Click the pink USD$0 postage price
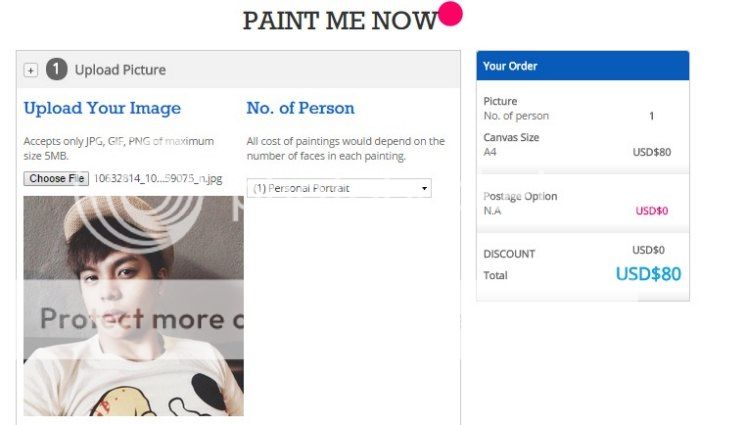 tap(651, 211)
